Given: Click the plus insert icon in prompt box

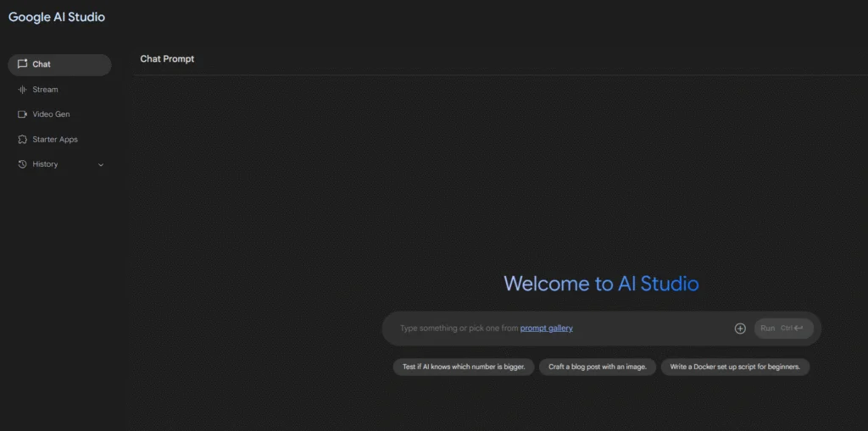Looking at the screenshot, I should pos(740,329).
